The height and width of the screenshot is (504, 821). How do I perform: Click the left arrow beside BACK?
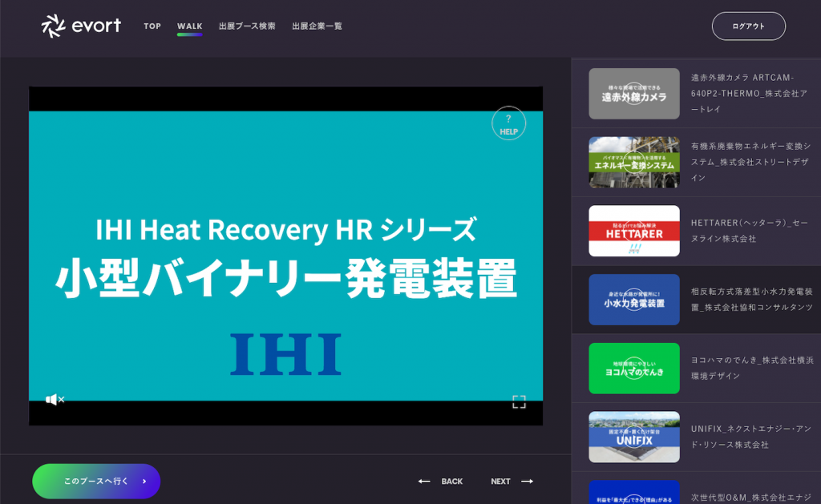coord(424,482)
